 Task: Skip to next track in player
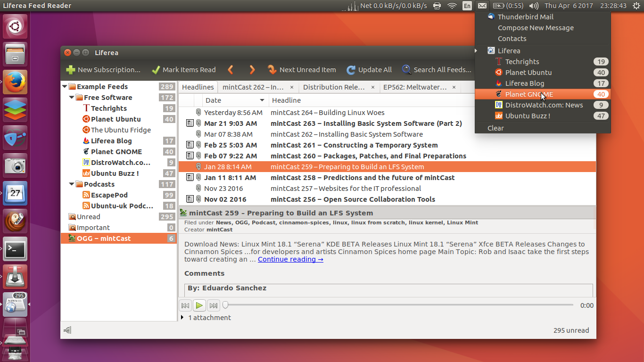214,305
